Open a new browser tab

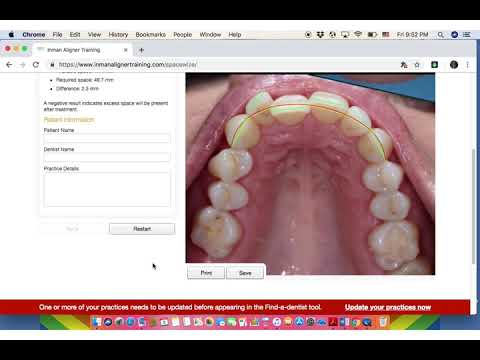[x=141, y=50]
